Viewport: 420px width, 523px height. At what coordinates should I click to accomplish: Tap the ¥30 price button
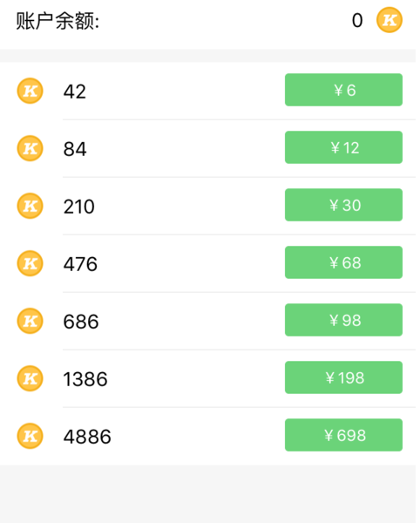pyautogui.click(x=343, y=205)
